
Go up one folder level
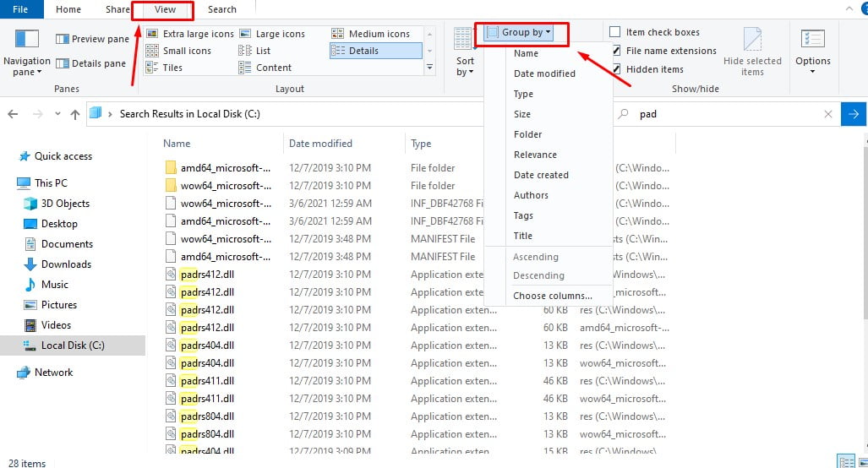[75, 114]
